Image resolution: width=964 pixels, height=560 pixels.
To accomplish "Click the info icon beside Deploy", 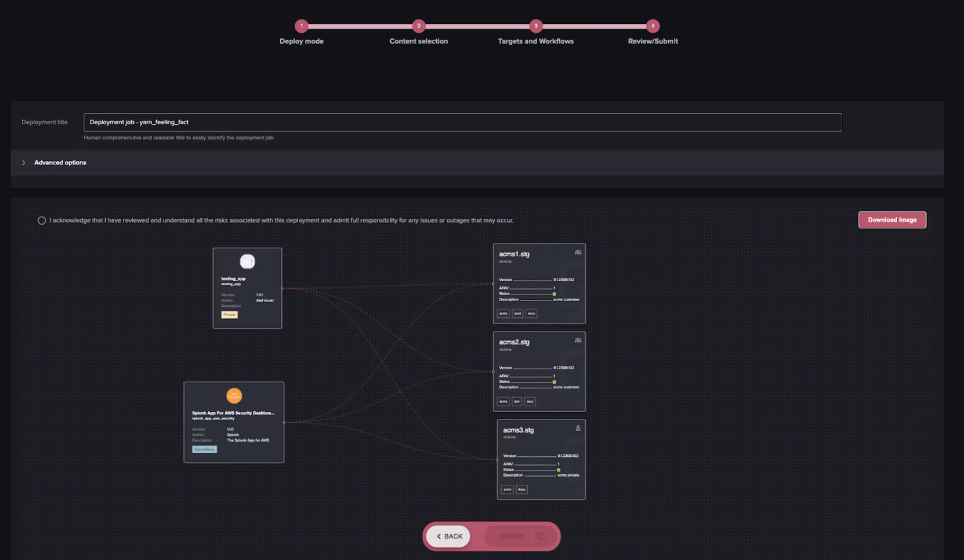I will (x=541, y=536).
